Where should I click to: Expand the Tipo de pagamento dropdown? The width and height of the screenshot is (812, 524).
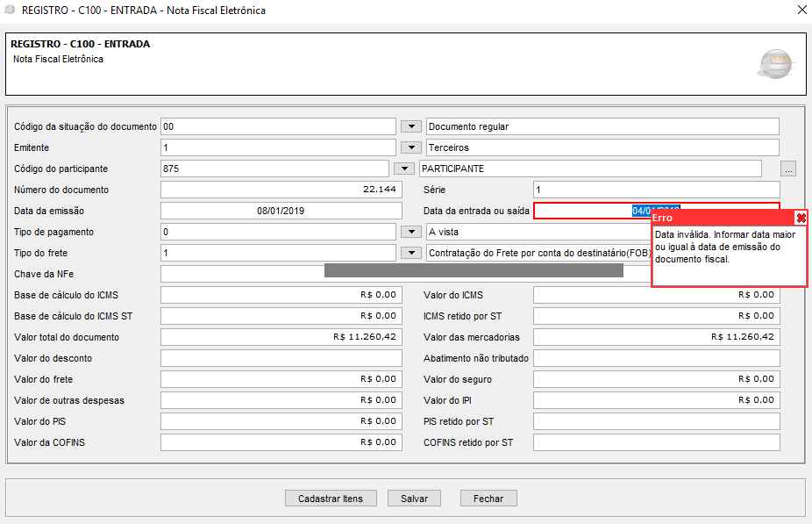[x=410, y=232]
